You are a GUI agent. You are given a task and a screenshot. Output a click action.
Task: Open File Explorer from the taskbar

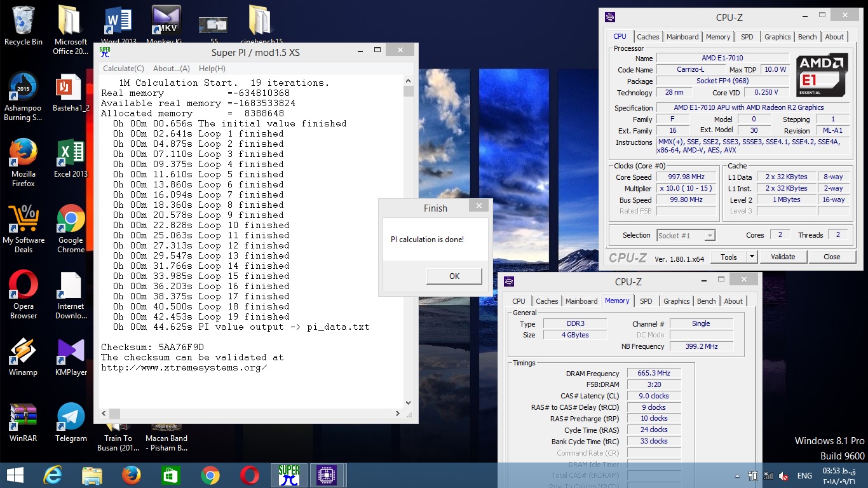point(92,475)
